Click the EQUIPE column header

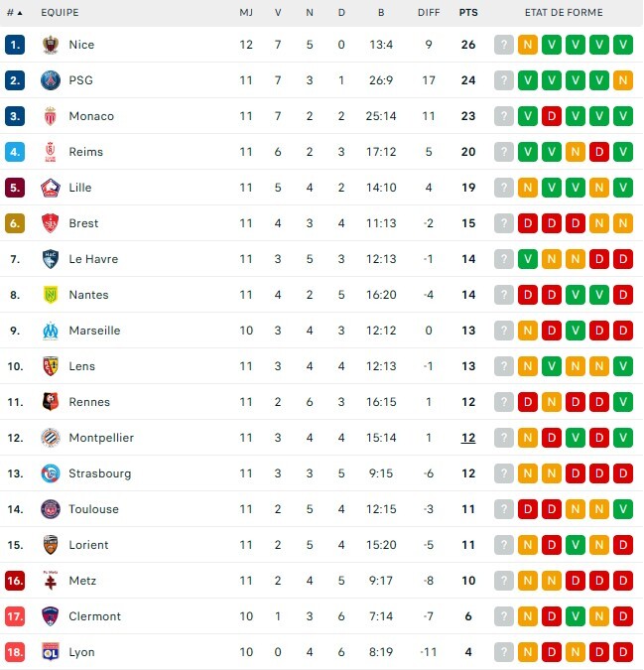(60, 13)
